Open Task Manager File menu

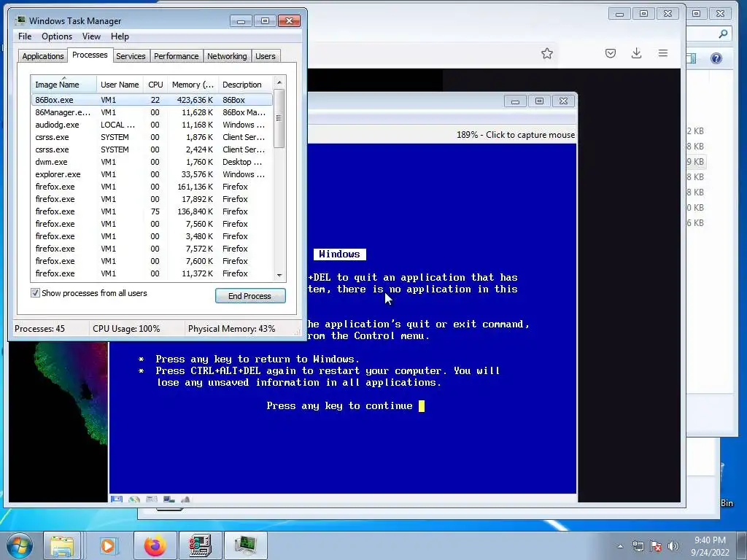[25, 36]
